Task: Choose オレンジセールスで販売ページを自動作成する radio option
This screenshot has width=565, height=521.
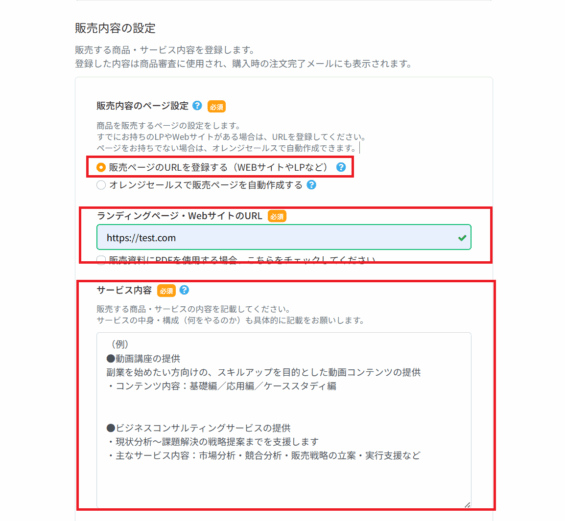Action: 101,185
